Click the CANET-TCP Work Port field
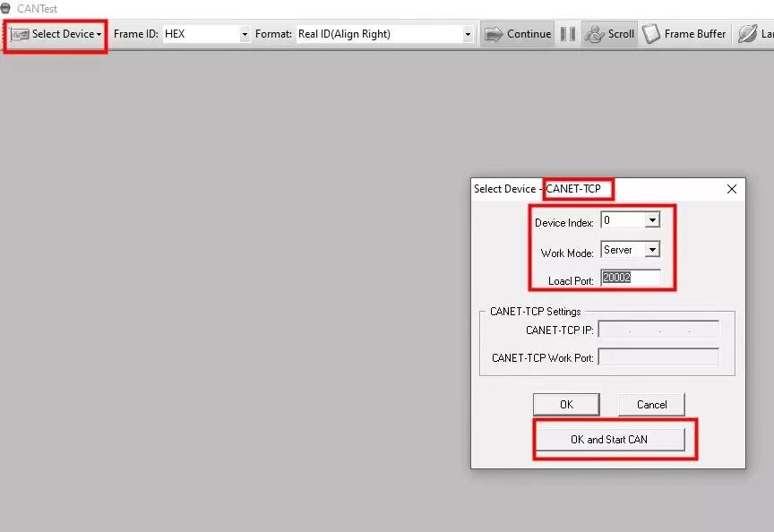The width and height of the screenshot is (774, 532). [658, 356]
